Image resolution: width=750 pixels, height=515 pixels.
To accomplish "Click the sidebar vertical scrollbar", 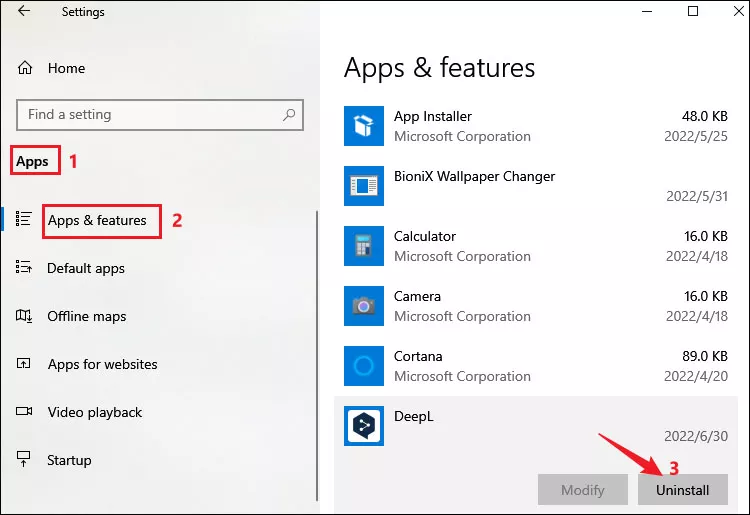I will (317, 356).
